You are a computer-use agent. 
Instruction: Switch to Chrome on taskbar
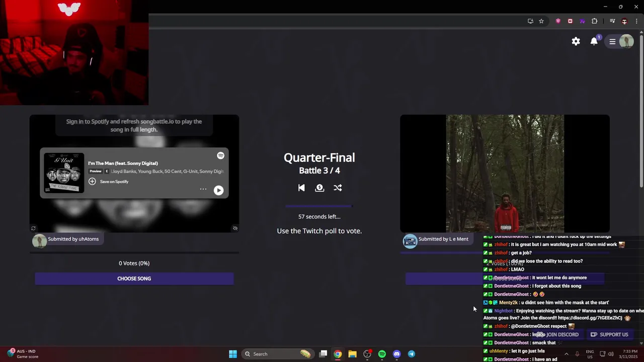click(338, 354)
